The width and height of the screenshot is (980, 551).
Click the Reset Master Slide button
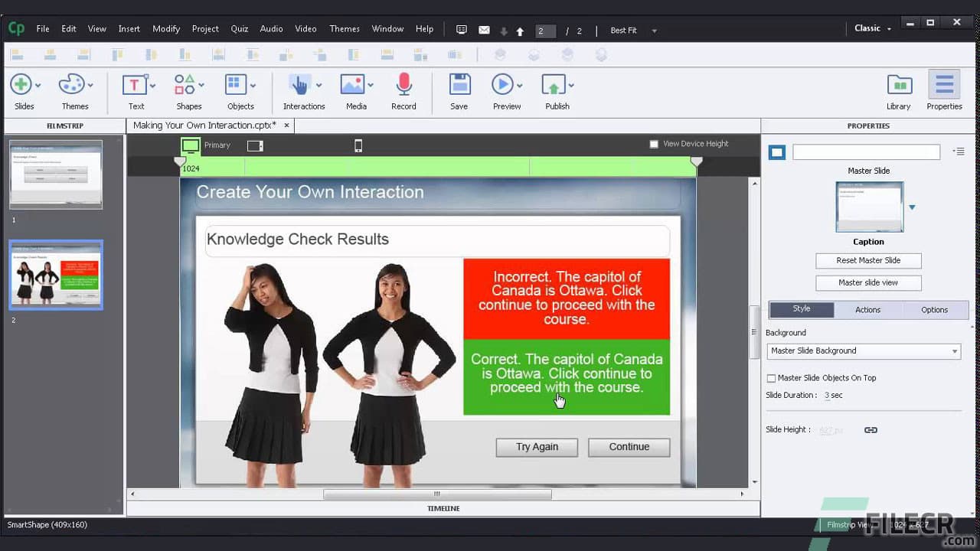(868, 260)
